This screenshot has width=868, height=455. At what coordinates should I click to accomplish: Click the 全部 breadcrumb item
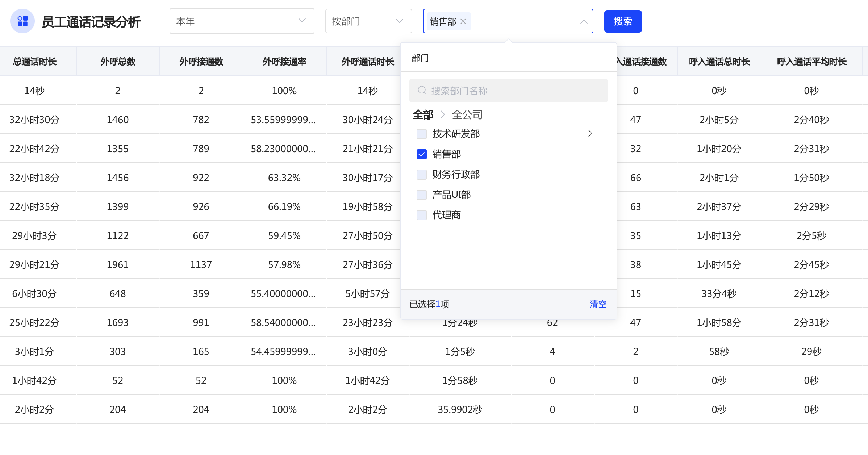pyautogui.click(x=423, y=115)
